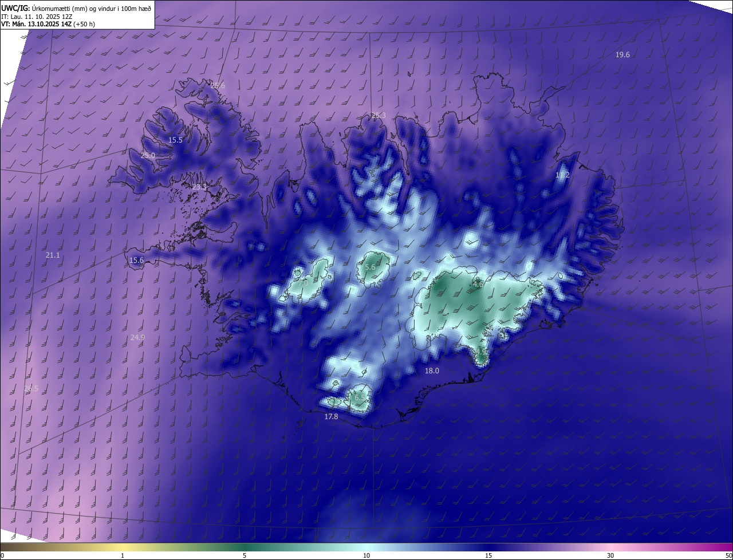Click the 15 tick on the color scale
Image resolution: width=733 pixels, height=560 pixels.
point(488,556)
